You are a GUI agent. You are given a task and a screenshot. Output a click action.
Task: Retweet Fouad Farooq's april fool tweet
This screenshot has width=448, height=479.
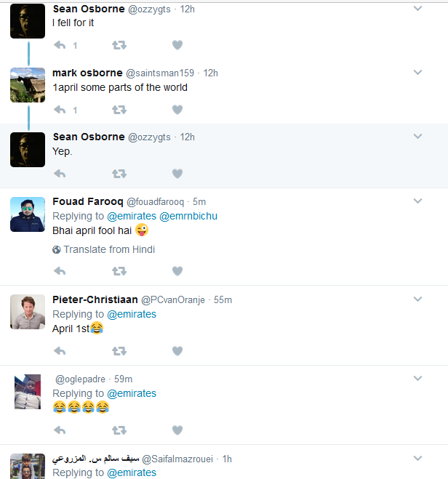pyautogui.click(x=119, y=271)
